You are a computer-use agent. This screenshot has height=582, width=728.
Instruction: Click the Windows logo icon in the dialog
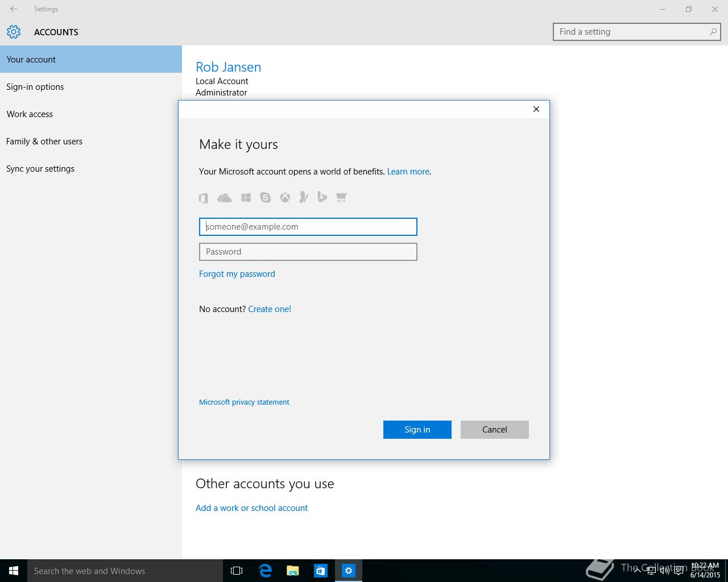pos(246,197)
